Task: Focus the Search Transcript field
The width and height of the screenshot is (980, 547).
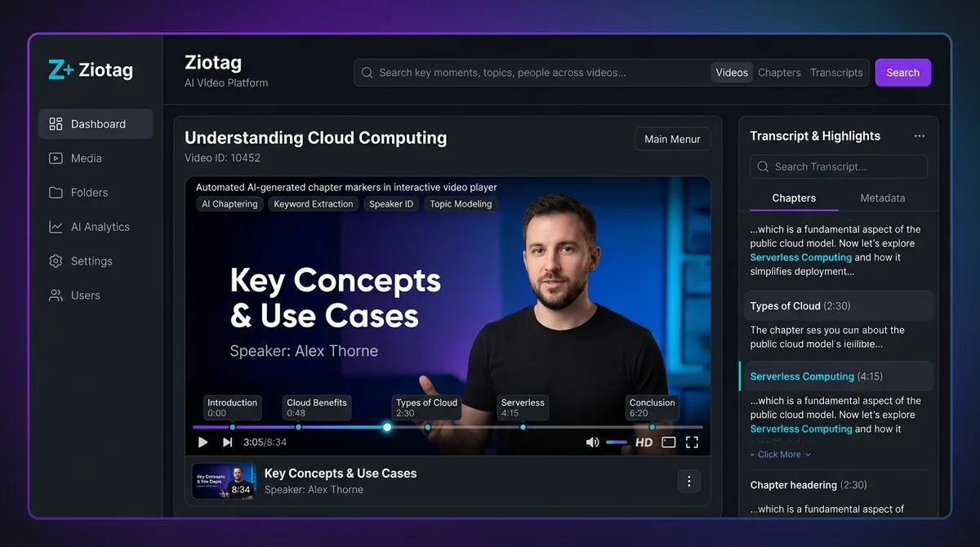Action: (x=839, y=167)
